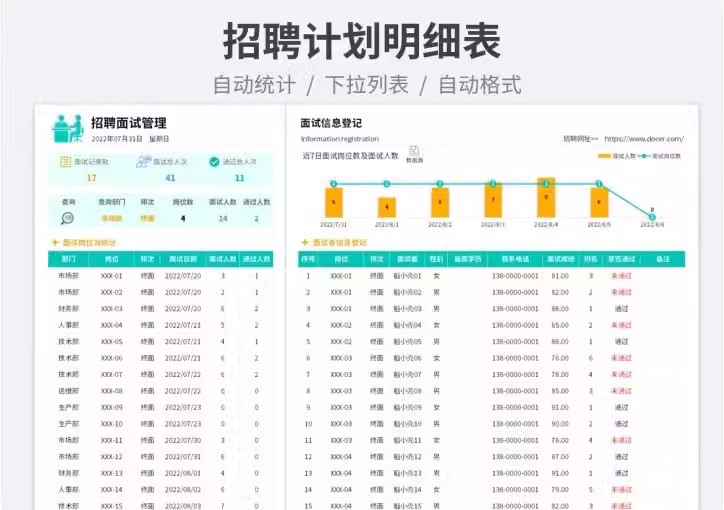724x510 pixels.
Task: Click the teal 面试岗位数 legend marker
Action: tap(644, 156)
